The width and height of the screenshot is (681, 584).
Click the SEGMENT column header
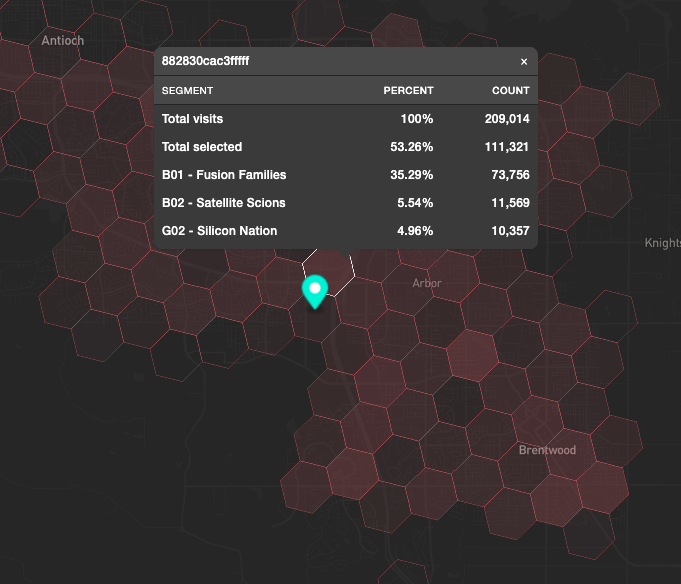[x=187, y=90]
